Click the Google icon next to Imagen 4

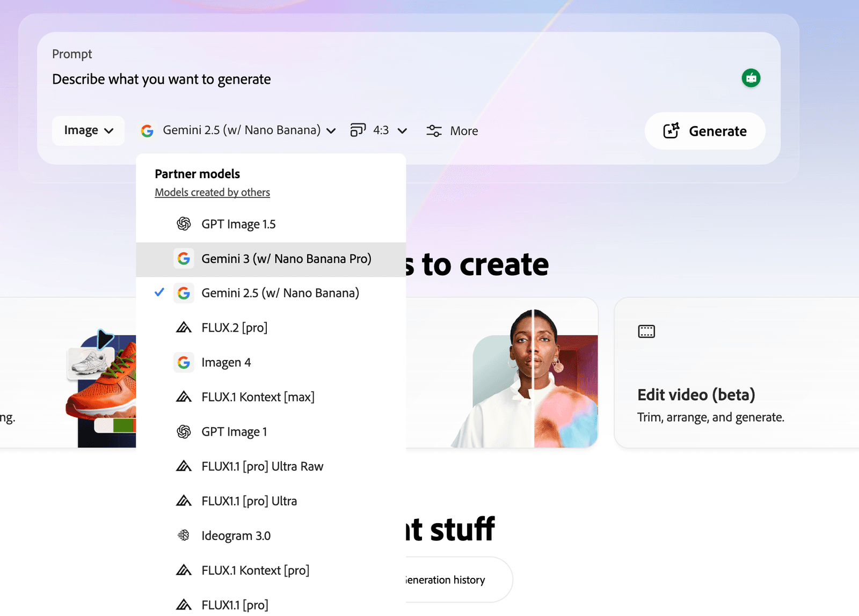point(184,362)
